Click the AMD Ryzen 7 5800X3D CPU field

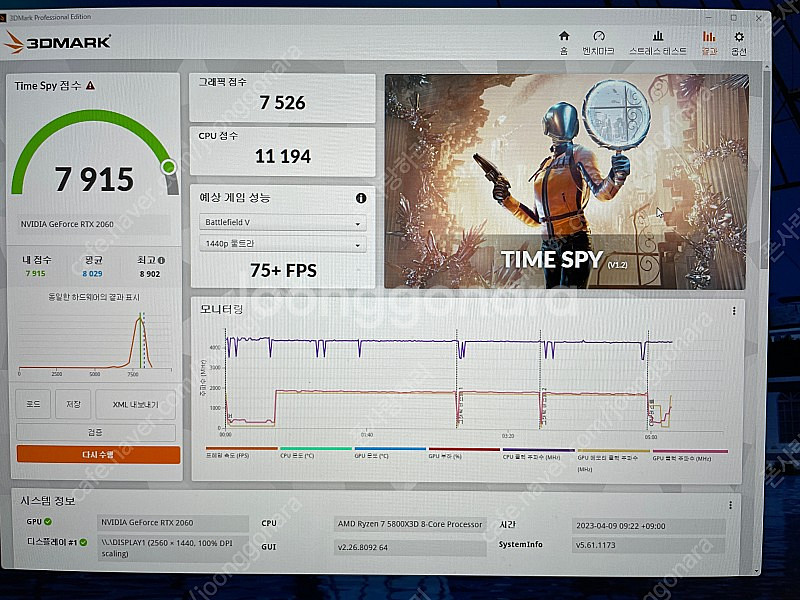(x=410, y=524)
